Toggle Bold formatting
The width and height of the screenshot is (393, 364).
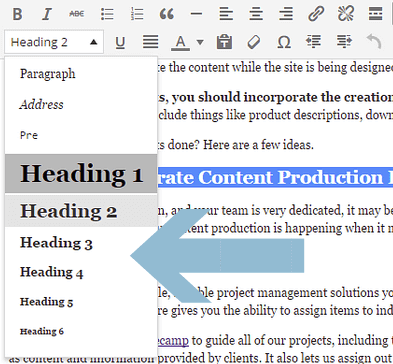pyautogui.click(x=17, y=14)
